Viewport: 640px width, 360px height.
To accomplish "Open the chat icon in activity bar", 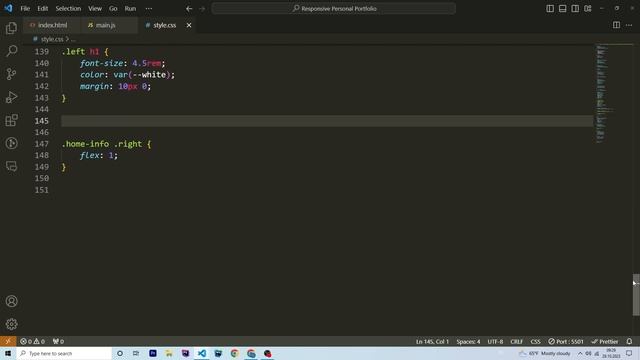I will tap(11, 166).
